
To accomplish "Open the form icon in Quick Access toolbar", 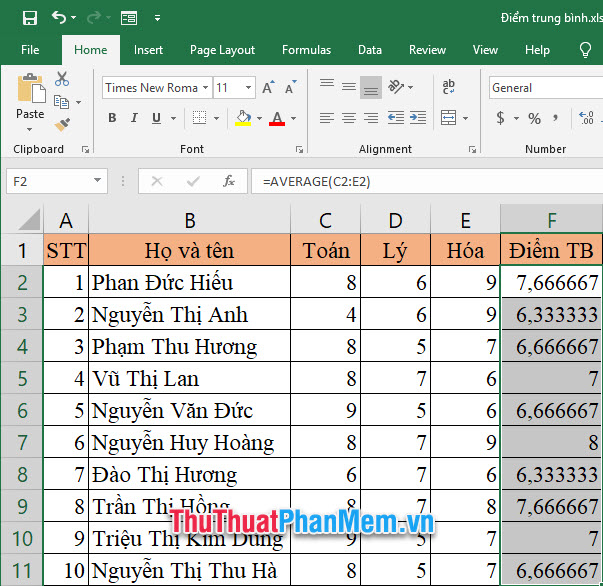I will (128, 18).
